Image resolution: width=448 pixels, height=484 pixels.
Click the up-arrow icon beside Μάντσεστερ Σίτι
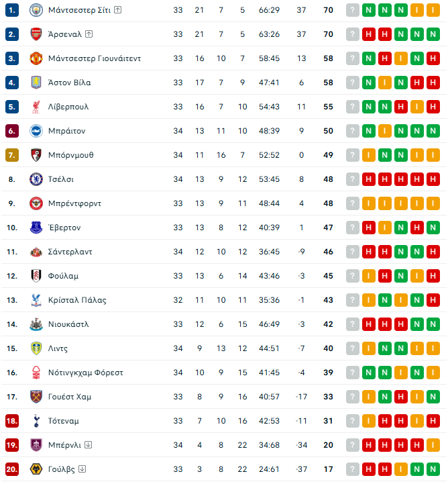click(x=117, y=10)
